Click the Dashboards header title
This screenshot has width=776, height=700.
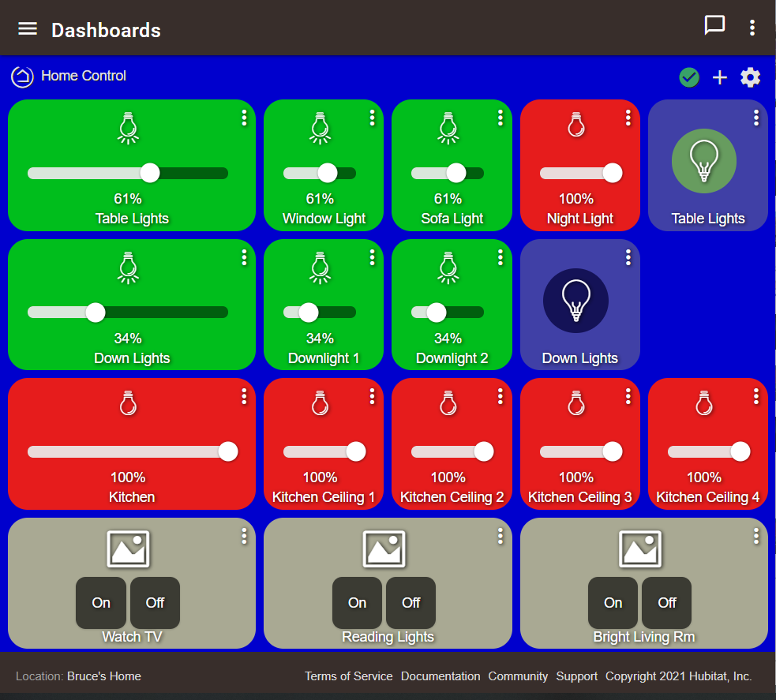(x=106, y=30)
